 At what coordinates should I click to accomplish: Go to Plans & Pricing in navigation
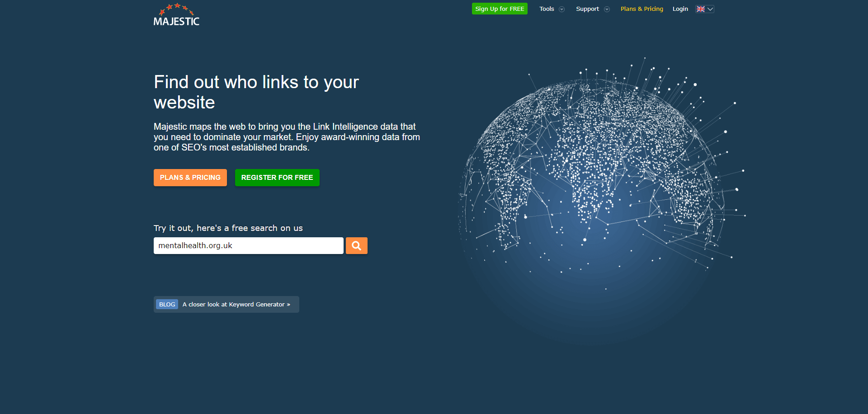(642, 9)
